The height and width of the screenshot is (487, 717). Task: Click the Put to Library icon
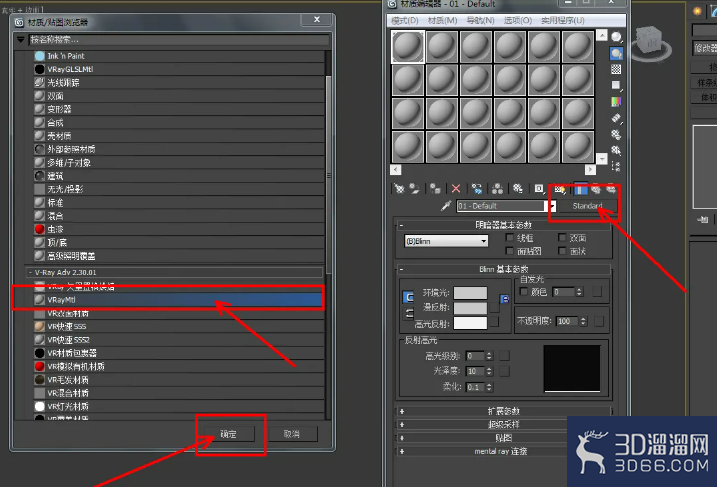pos(518,188)
